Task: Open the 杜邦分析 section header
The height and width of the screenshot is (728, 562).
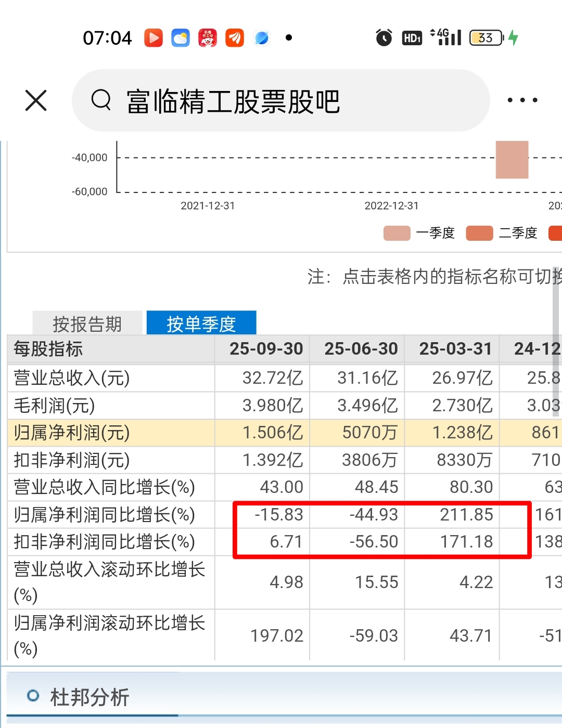Action: point(90,697)
